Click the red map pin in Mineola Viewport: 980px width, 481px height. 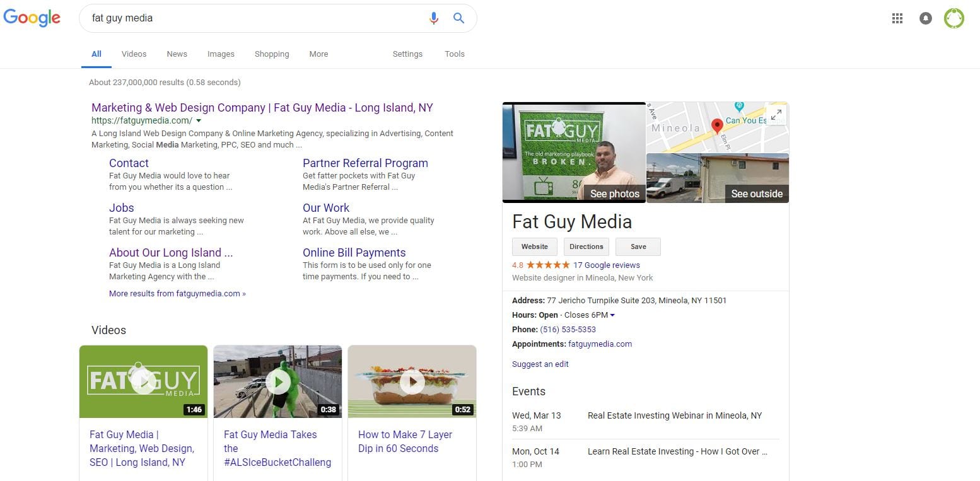point(717,126)
